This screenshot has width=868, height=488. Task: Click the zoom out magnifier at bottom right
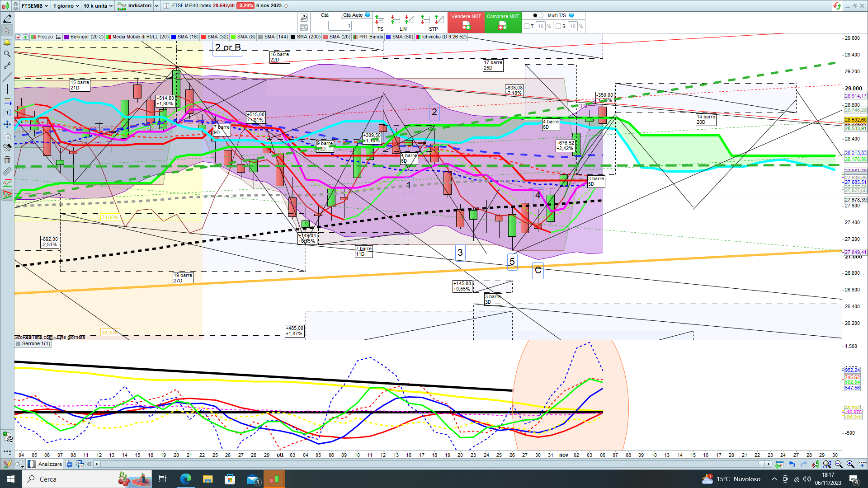pos(839,464)
